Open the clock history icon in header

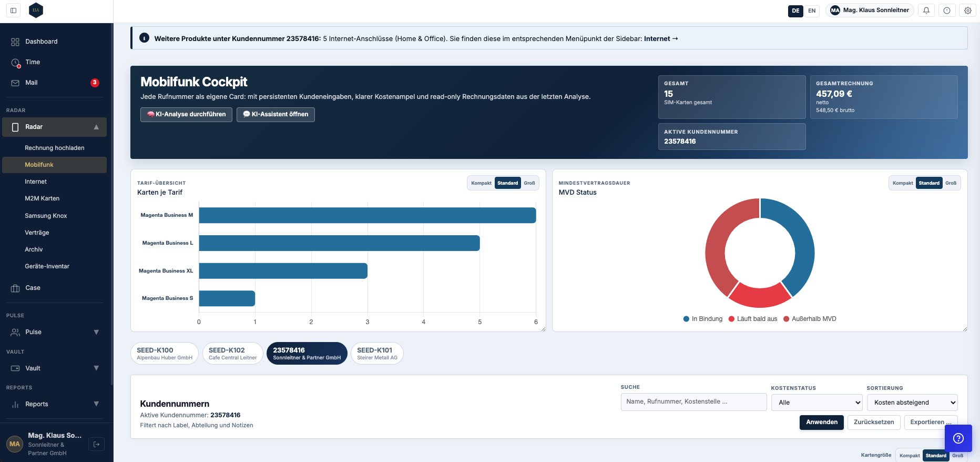947,11
